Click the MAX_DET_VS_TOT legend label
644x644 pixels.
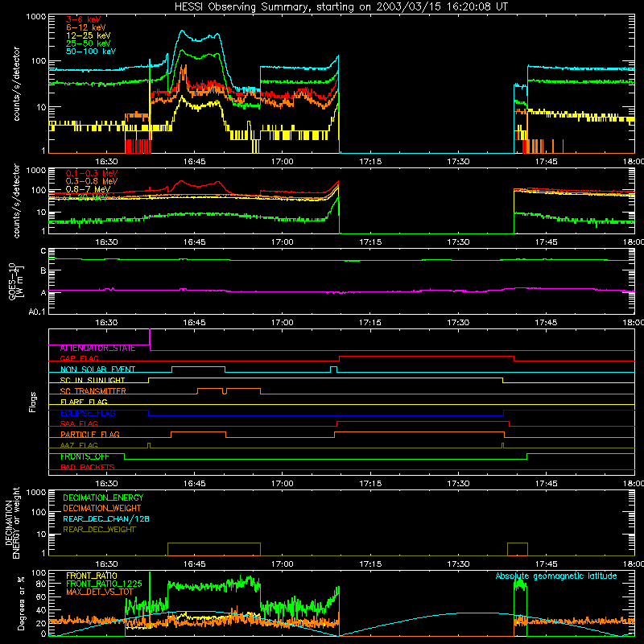coord(100,592)
